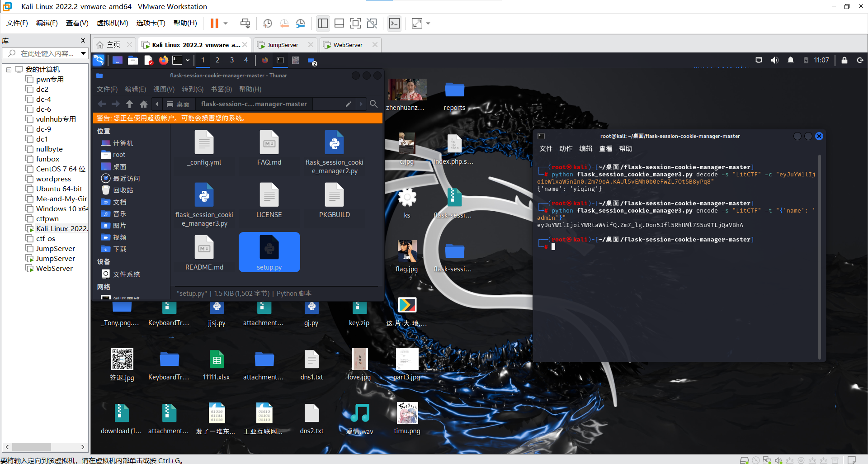Select flask_session_cookie_manager3.py file in Thunar
868x464 pixels.
click(204, 205)
